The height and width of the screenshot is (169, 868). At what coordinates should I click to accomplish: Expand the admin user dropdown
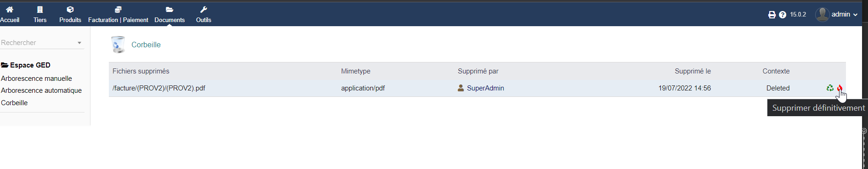point(836,14)
